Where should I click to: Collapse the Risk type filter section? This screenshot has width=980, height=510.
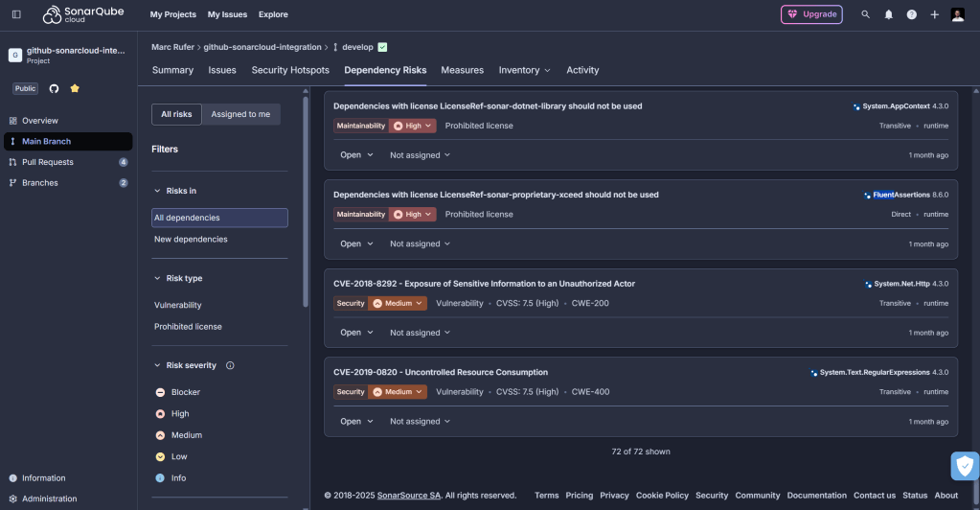[x=158, y=278]
